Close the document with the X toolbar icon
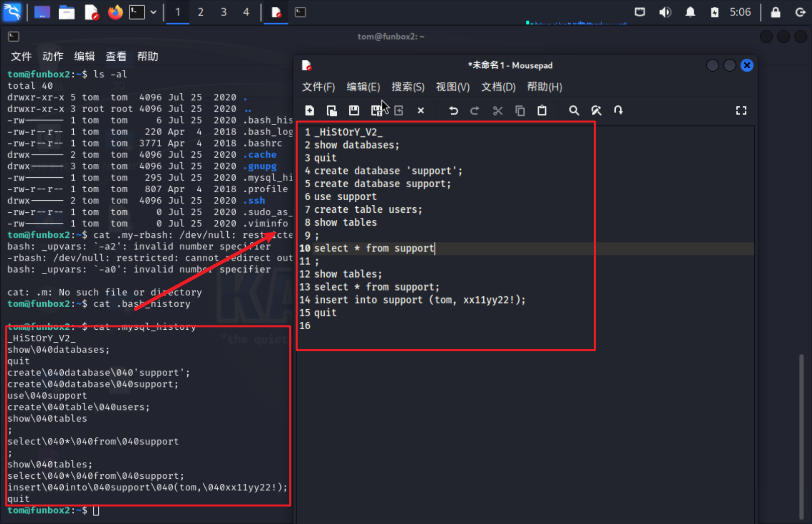This screenshot has width=812, height=524. [x=421, y=110]
